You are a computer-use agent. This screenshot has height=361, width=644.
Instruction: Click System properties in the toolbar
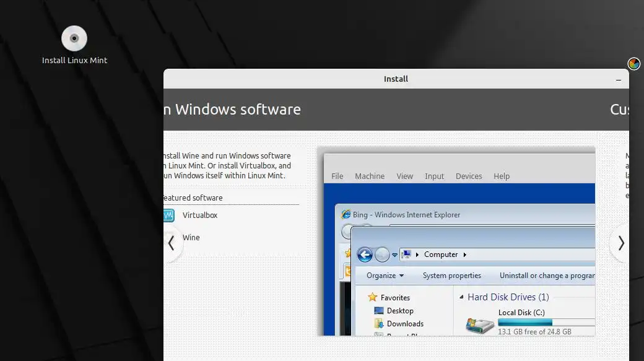[x=452, y=276]
